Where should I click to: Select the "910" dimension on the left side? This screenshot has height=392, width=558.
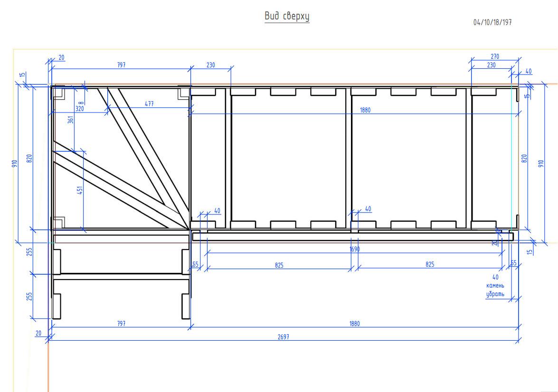coord(15,164)
